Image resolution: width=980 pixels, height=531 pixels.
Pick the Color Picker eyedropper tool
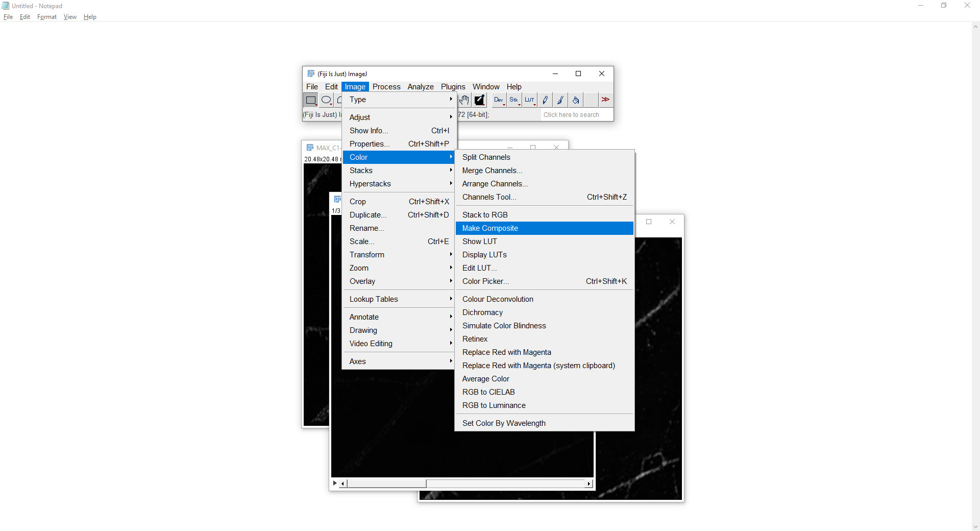[480, 100]
